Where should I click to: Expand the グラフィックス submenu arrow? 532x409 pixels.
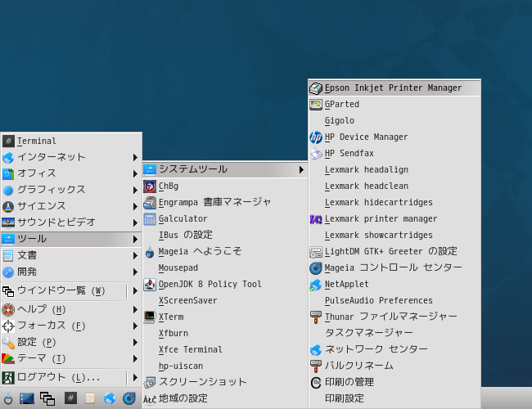tap(135, 190)
